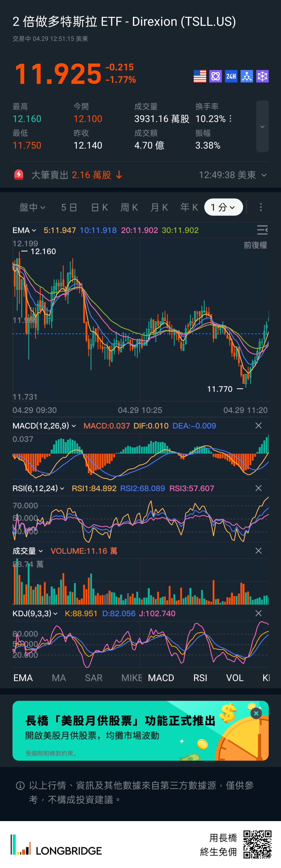Open the chart layout settings icon
Viewport: 281px width, 868px height.
pyautogui.click(x=262, y=230)
